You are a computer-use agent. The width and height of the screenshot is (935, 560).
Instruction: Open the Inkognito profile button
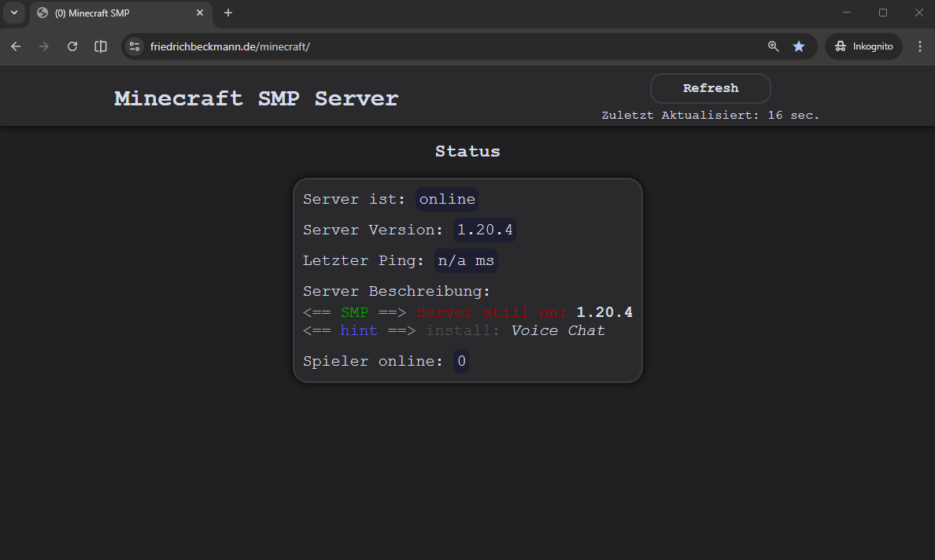pyautogui.click(x=863, y=46)
